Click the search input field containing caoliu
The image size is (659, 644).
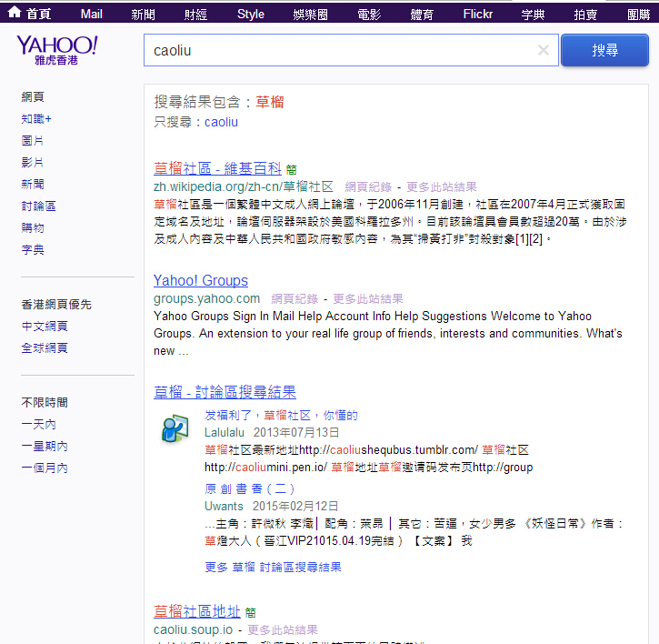(351, 50)
